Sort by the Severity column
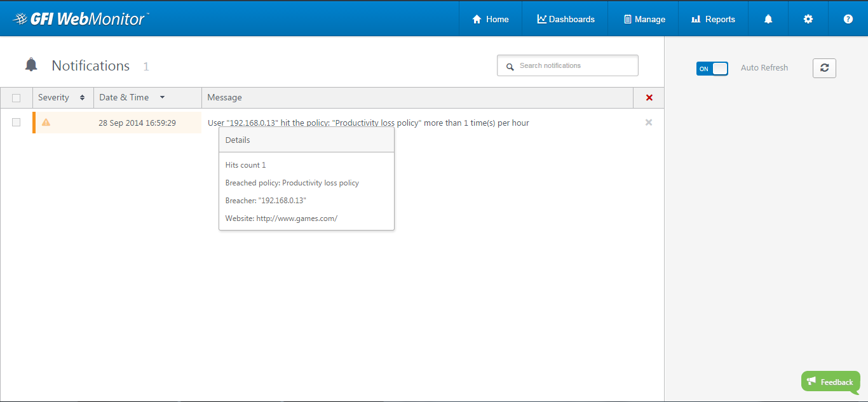The height and width of the screenshot is (402, 868). coord(63,97)
